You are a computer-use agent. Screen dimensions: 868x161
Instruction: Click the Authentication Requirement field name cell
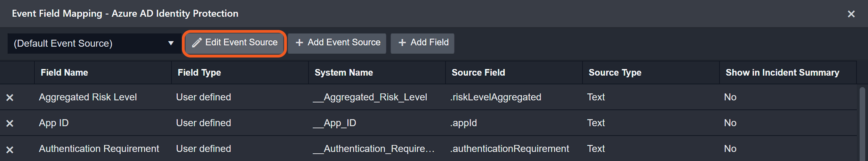point(99,149)
